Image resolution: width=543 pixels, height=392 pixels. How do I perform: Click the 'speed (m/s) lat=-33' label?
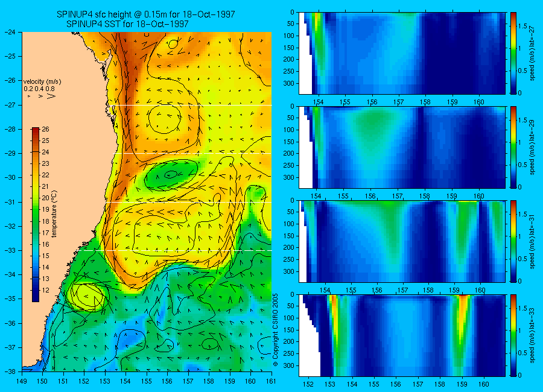click(x=533, y=335)
